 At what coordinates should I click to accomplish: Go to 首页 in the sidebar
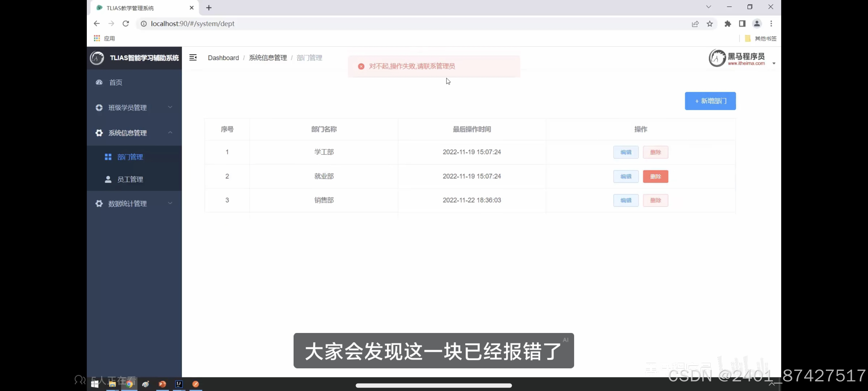point(116,82)
